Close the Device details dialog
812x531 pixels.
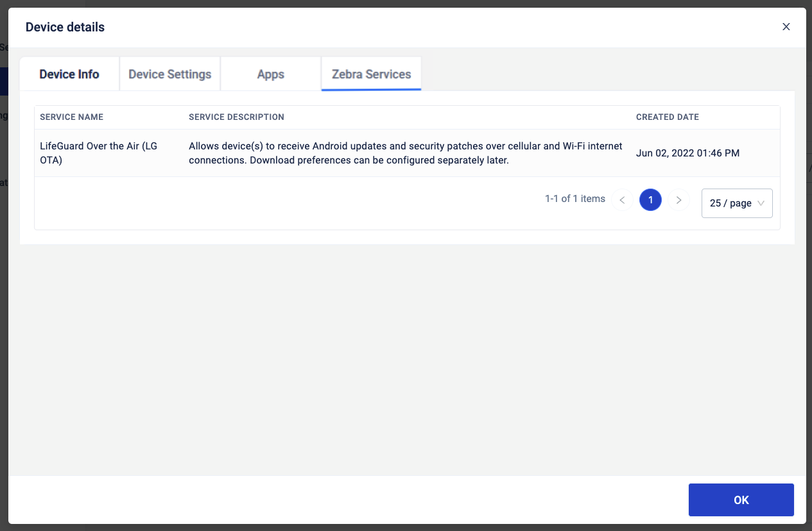click(x=786, y=27)
